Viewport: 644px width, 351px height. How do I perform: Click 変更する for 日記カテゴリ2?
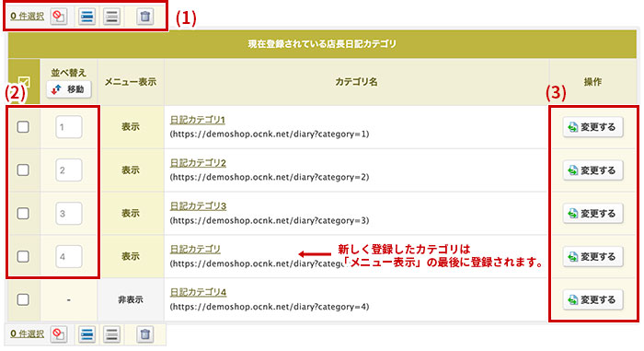pyautogui.click(x=592, y=170)
